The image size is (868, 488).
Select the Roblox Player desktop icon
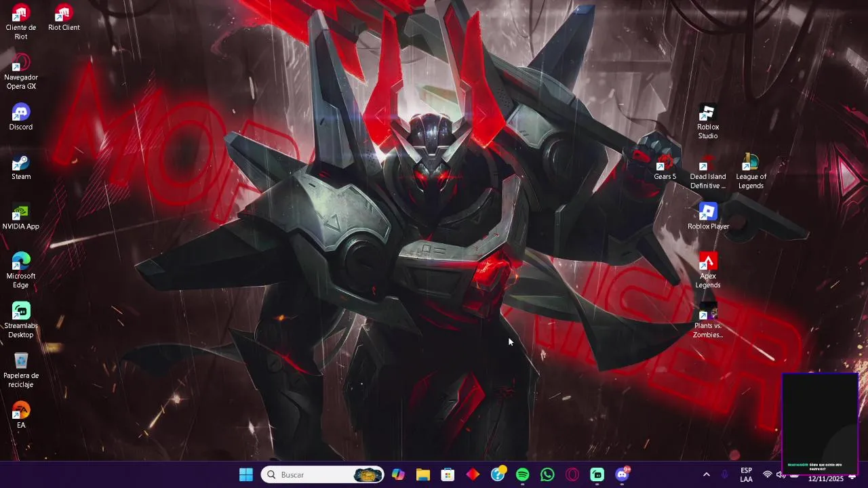(x=708, y=217)
